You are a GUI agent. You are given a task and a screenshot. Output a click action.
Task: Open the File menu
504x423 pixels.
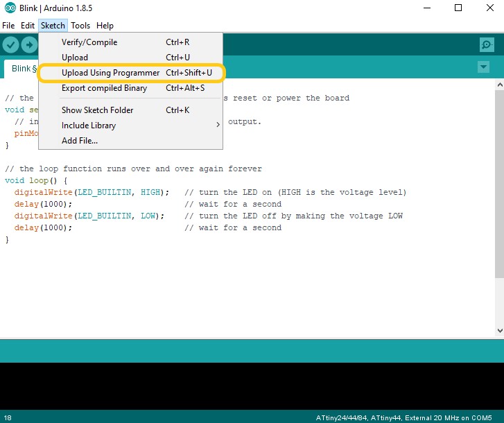pyautogui.click(x=8, y=26)
